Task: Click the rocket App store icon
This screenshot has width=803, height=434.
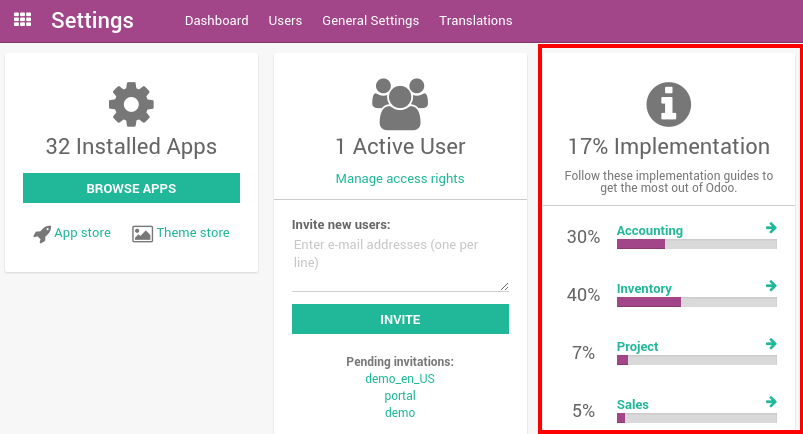Action: tap(41, 234)
